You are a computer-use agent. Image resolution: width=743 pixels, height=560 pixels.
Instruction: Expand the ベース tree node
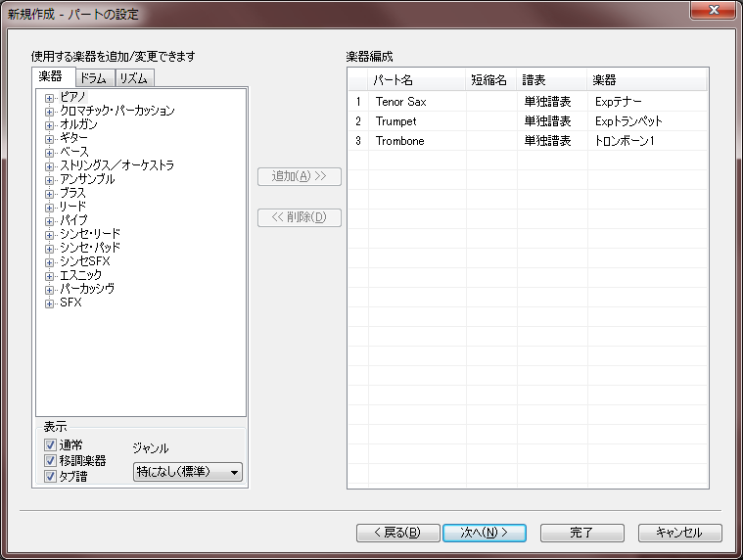click(x=49, y=153)
